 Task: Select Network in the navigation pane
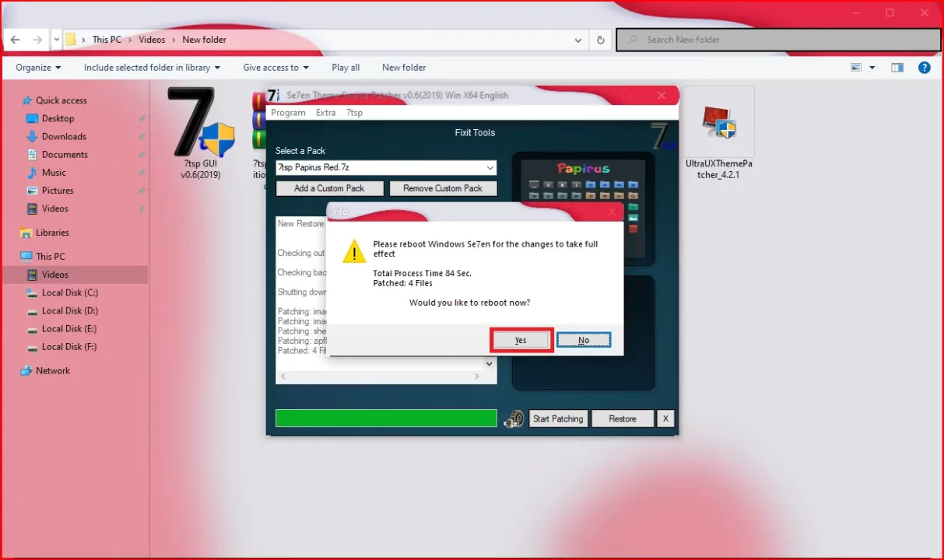53,370
